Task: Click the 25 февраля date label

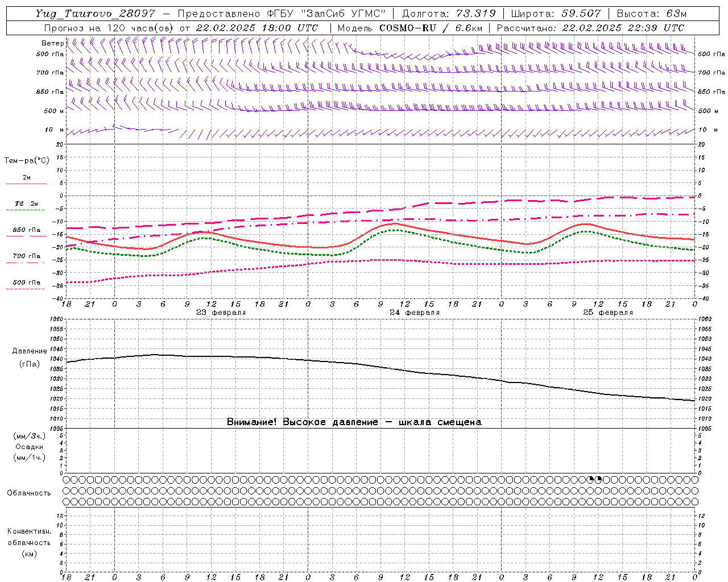Action: [x=608, y=313]
